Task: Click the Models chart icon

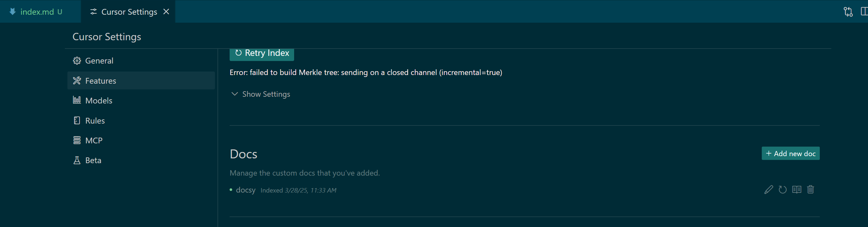Action: 77,100
